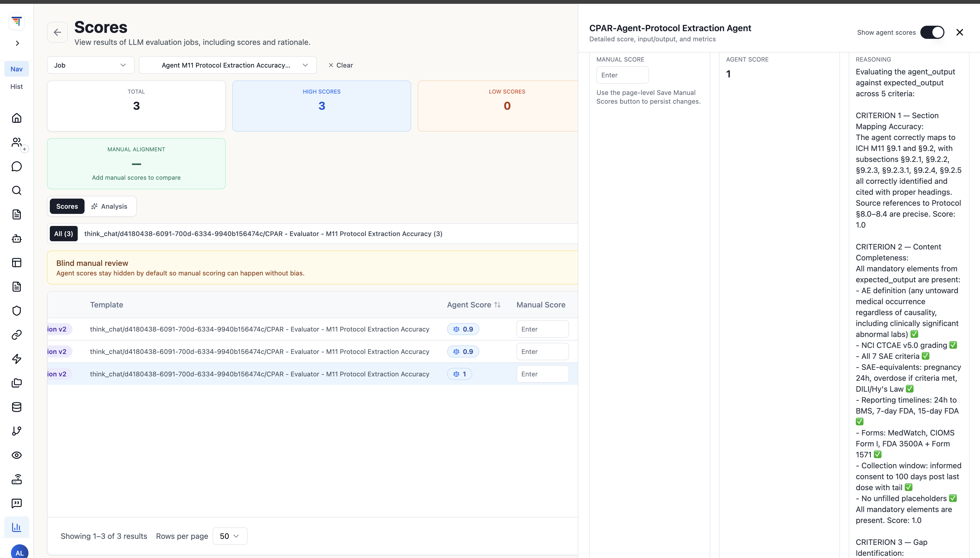
Task: Open the database icon in the sidebar
Action: [16, 407]
